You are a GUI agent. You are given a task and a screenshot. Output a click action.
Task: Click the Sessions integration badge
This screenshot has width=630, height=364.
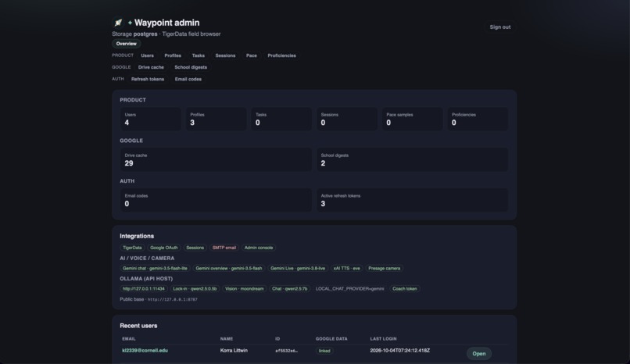[195, 248]
